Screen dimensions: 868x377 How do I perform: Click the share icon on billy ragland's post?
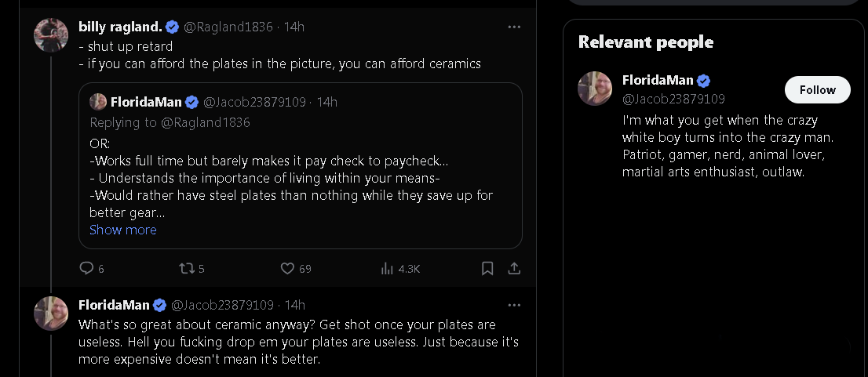click(x=514, y=269)
